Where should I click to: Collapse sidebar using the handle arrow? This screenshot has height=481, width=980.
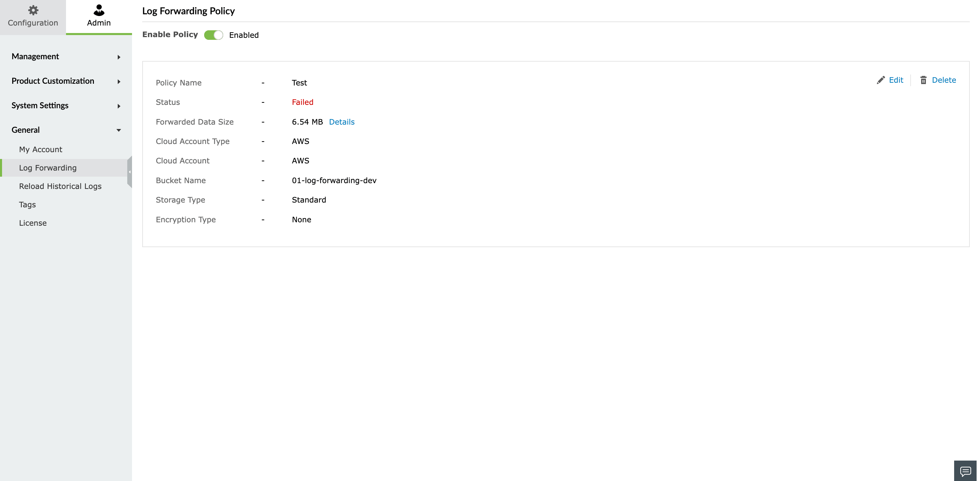point(130,172)
